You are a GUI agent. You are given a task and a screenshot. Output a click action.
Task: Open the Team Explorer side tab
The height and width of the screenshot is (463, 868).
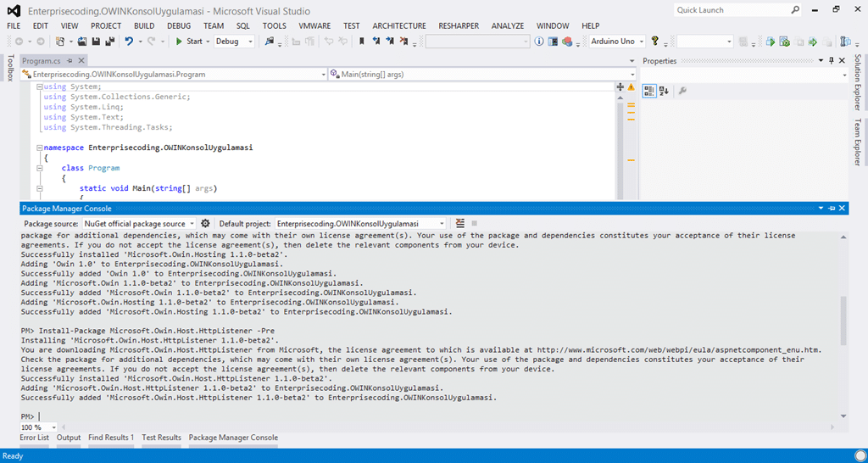click(x=858, y=142)
